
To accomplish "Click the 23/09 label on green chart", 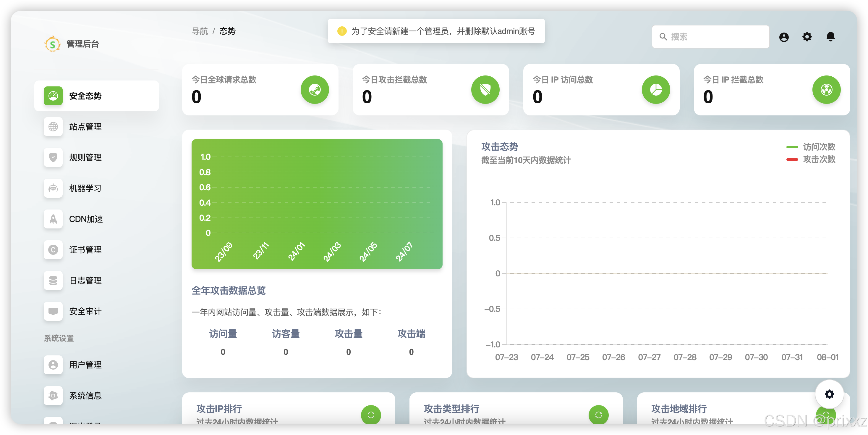I will click(224, 252).
